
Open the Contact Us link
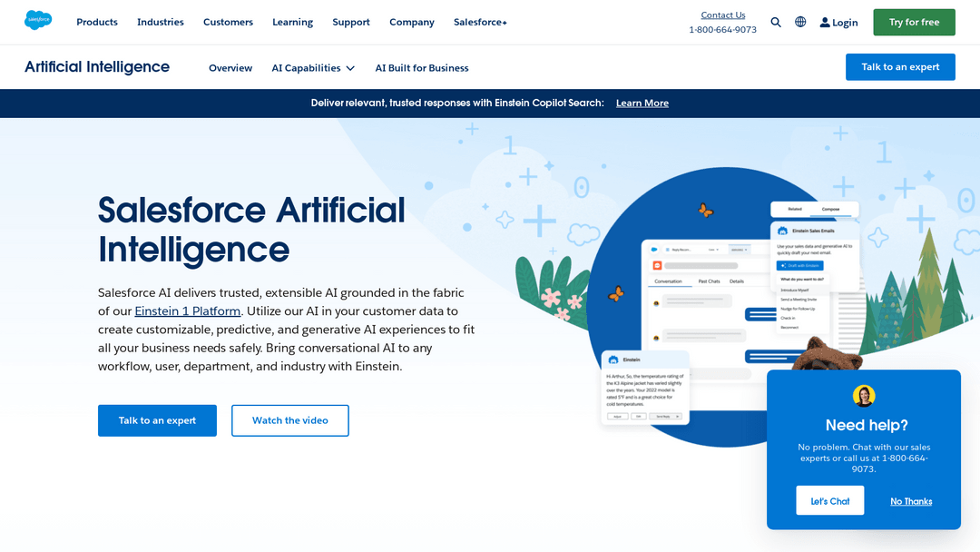coord(723,15)
